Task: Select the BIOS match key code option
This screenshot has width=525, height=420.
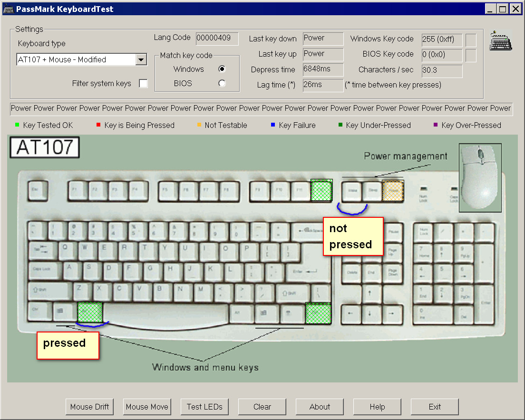Action: (x=222, y=83)
